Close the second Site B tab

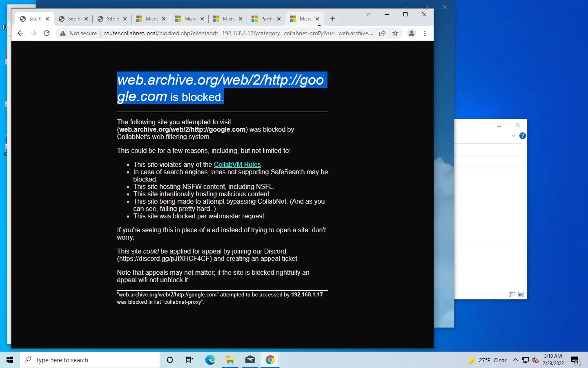[x=86, y=19]
